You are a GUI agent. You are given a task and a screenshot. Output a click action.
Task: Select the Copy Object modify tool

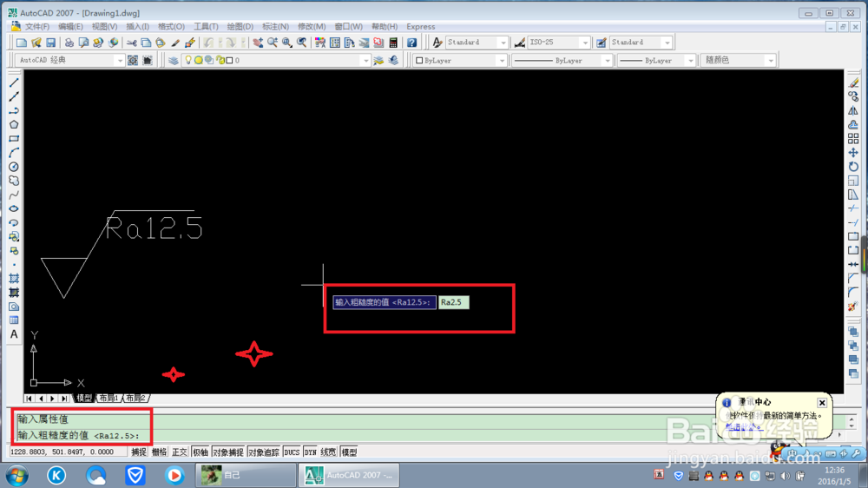(x=853, y=96)
